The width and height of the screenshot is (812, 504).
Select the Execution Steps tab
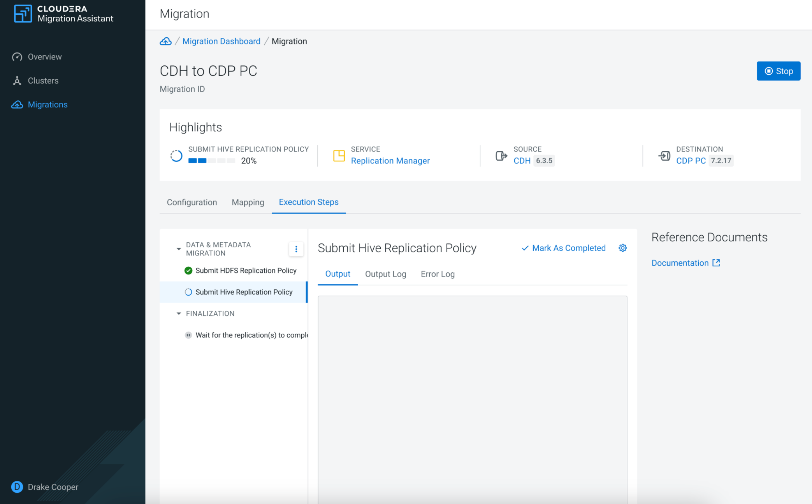pyautogui.click(x=309, y=202)
